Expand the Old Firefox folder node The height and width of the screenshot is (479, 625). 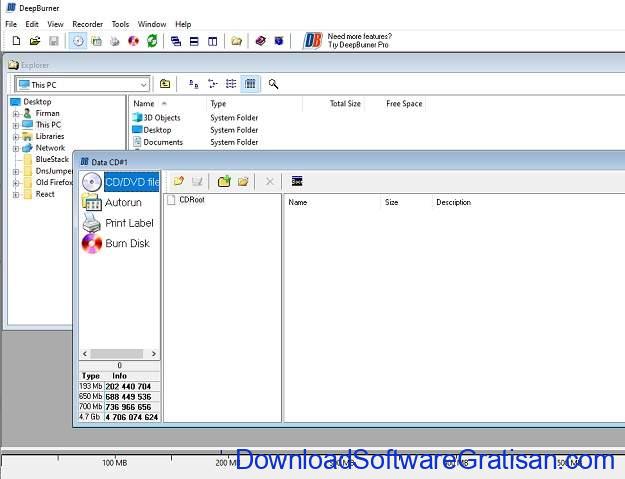coord(16,183)
